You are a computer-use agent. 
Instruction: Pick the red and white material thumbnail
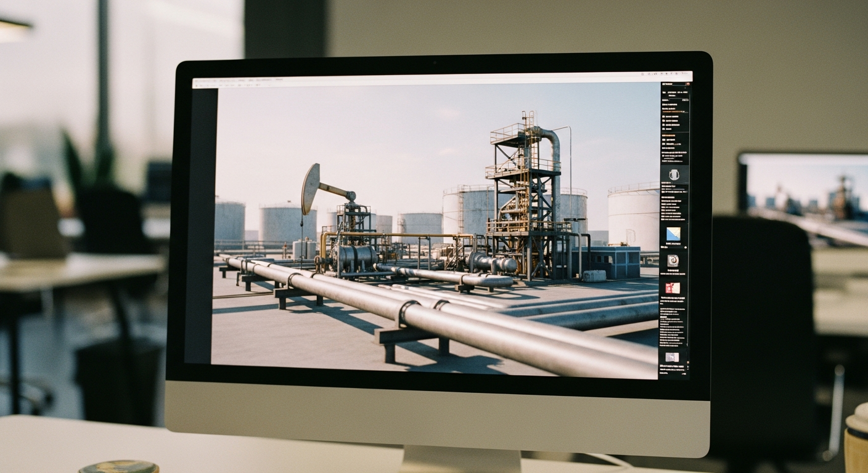[x=673, y=288]
